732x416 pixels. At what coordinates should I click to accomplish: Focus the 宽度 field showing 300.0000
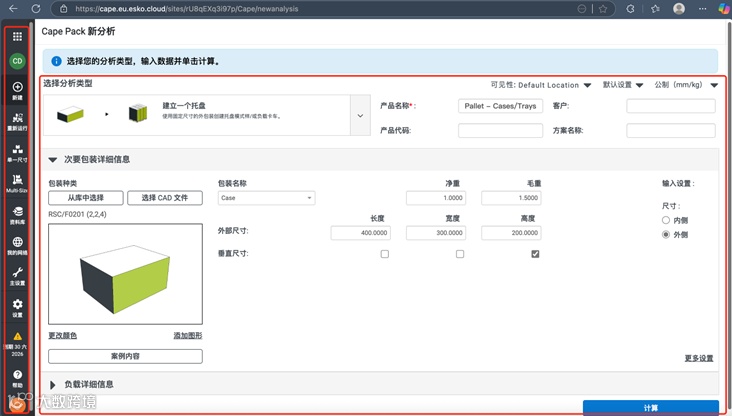[436, 233]
